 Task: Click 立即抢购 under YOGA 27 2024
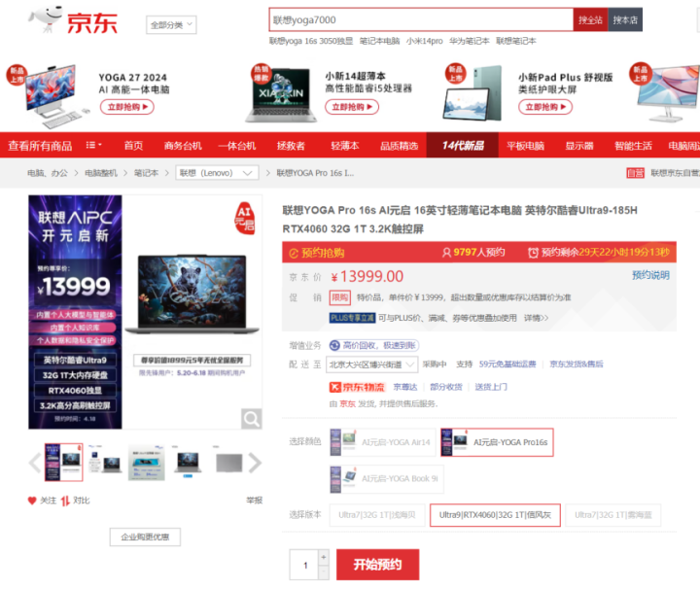point(127,107)
